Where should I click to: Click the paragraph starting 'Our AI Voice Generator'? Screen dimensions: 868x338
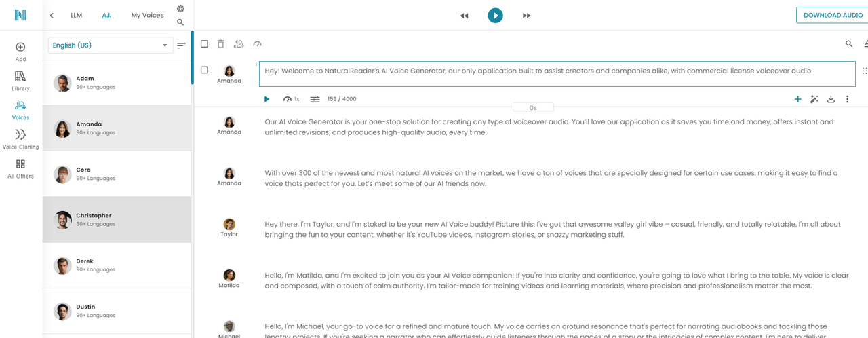(x=549, y=127)
